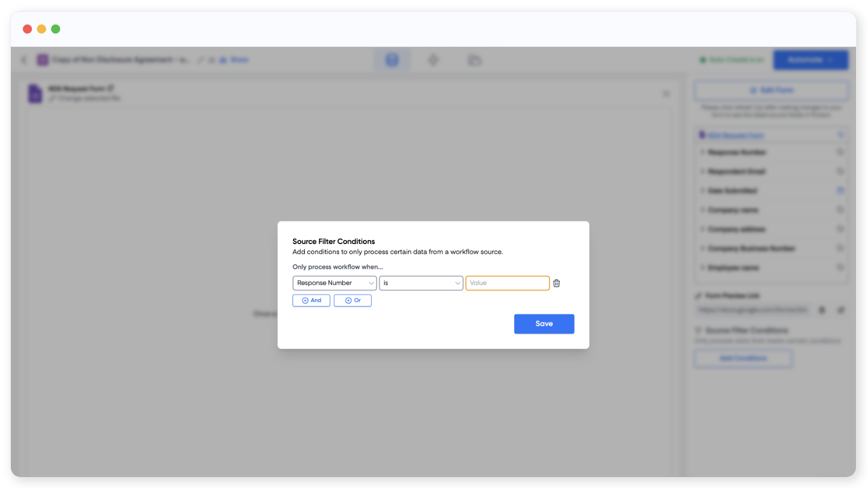868x488 pixels.
Task: Save the source filter conditions
Action: click(x=544, y=324)
